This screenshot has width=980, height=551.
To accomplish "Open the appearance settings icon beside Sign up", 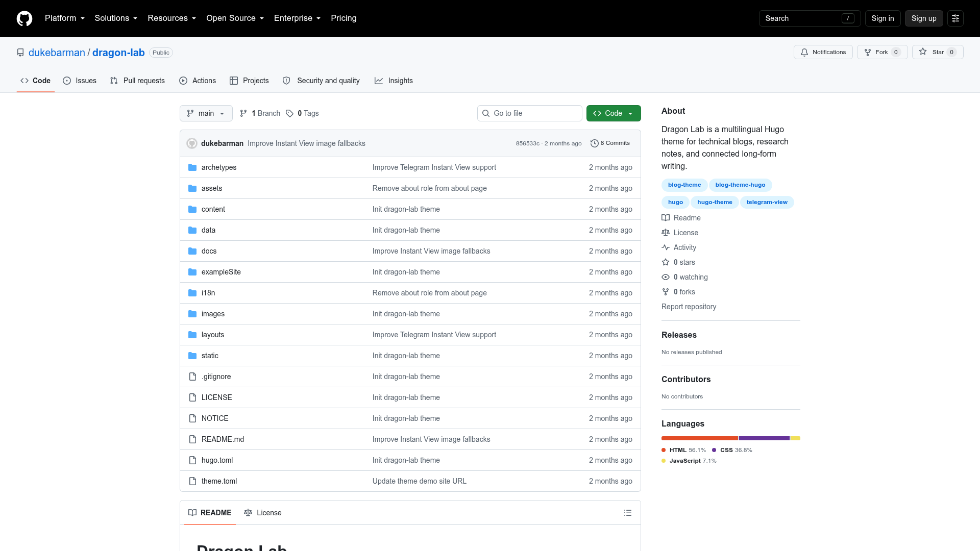I will tap(955, 18).
